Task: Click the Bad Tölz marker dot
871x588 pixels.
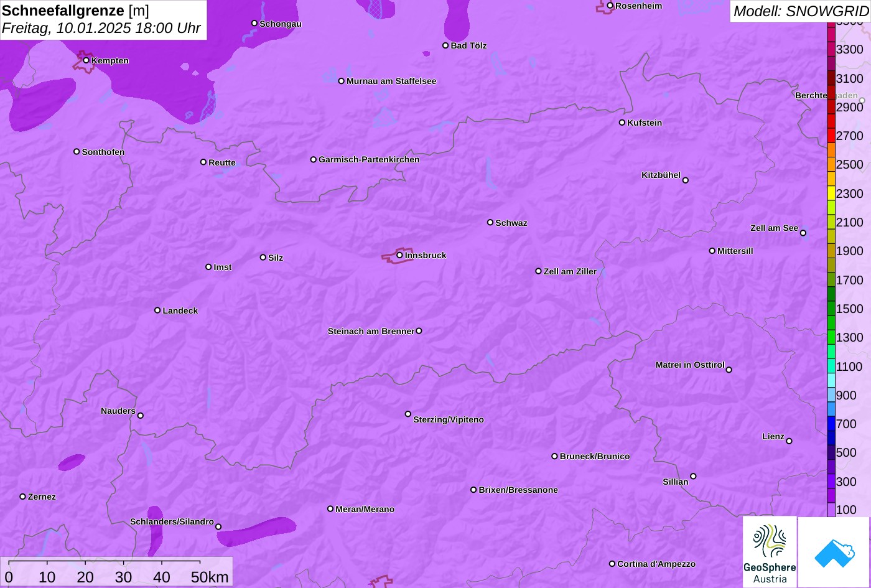Action: 445,45
